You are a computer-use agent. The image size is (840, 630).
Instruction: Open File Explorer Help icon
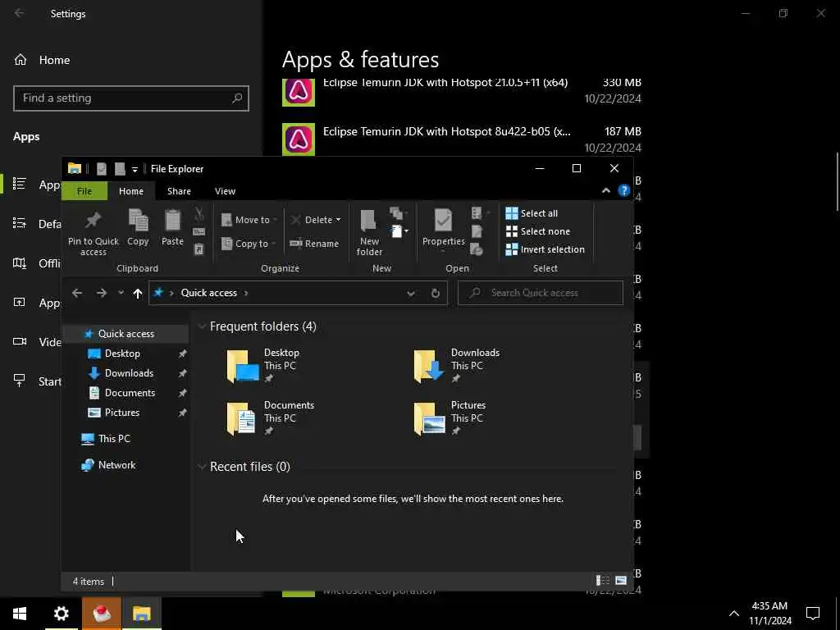(624, 190)
